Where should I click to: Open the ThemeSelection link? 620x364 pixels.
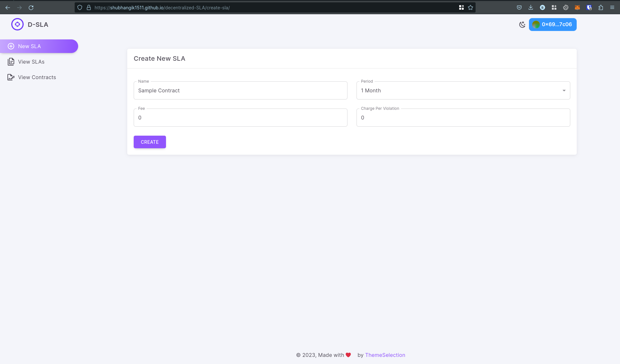(385, 355)
